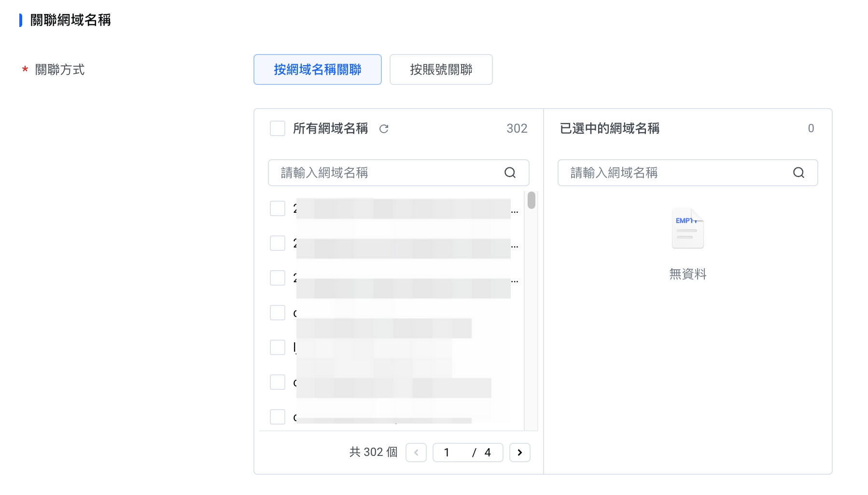Switch to 按網域名稱關聯 association mode

317,69
